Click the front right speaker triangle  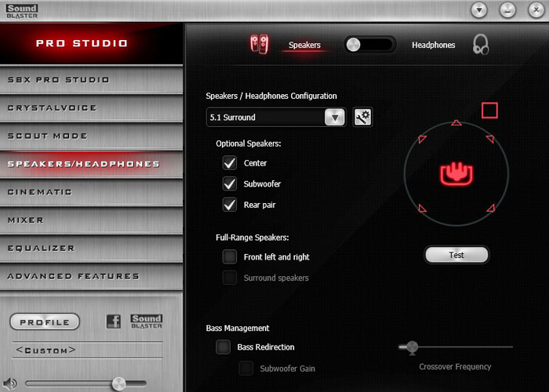point(490,139)
